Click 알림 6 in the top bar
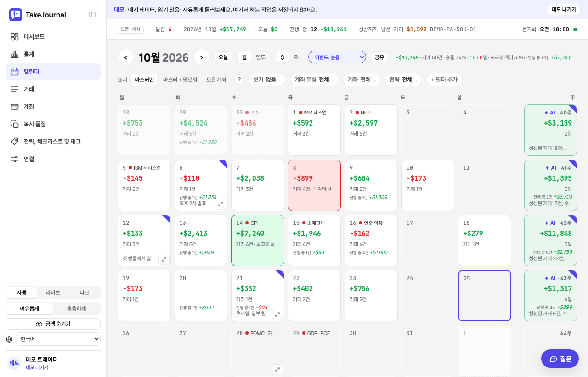 164,29
